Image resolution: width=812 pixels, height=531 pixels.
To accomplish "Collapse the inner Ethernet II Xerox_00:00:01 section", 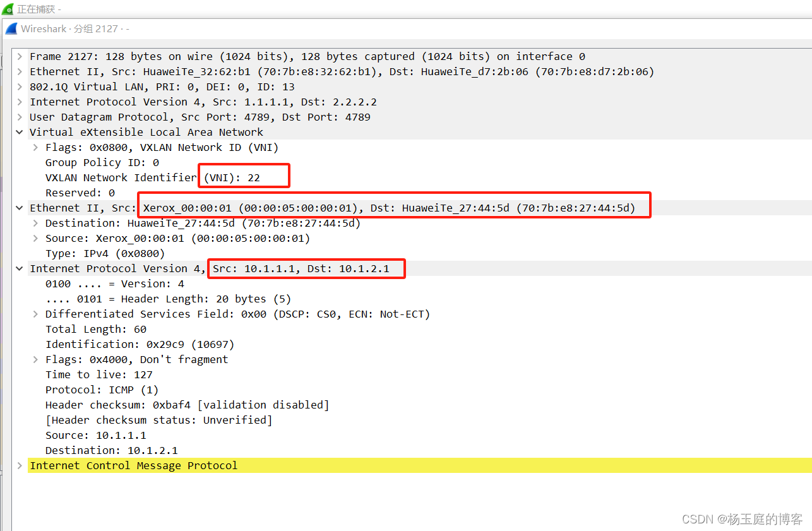I will click(x=20, y=208).
